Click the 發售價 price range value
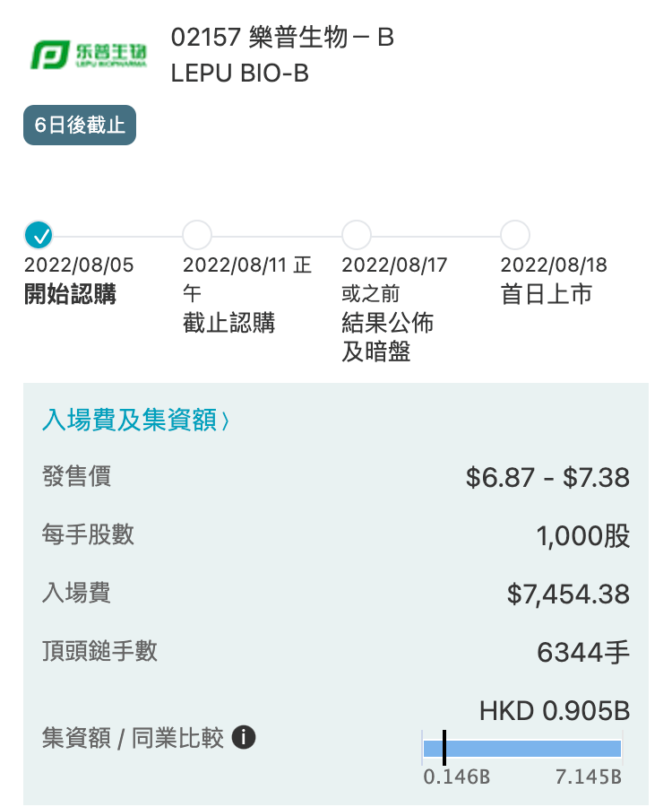The width and height of the screenshot is (672, 807). pyautogui.click(x=547, y=477)
